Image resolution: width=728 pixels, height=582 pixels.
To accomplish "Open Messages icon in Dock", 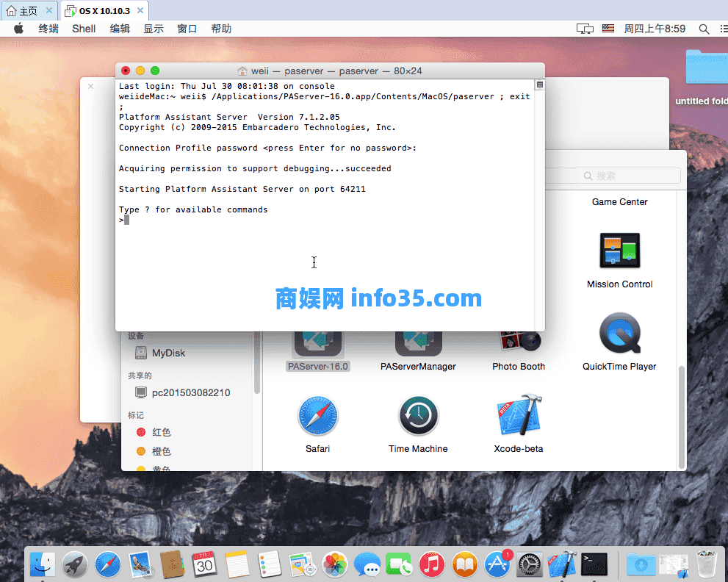I will (x=367, y=564).
